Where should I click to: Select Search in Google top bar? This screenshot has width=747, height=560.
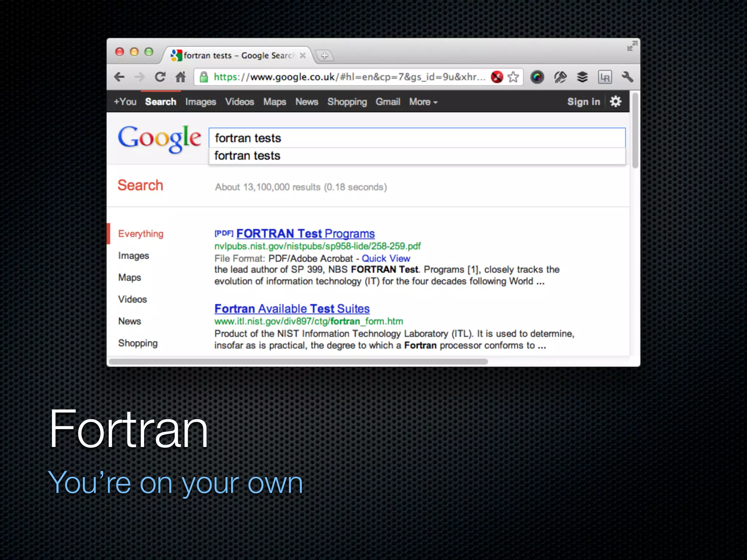160,102
